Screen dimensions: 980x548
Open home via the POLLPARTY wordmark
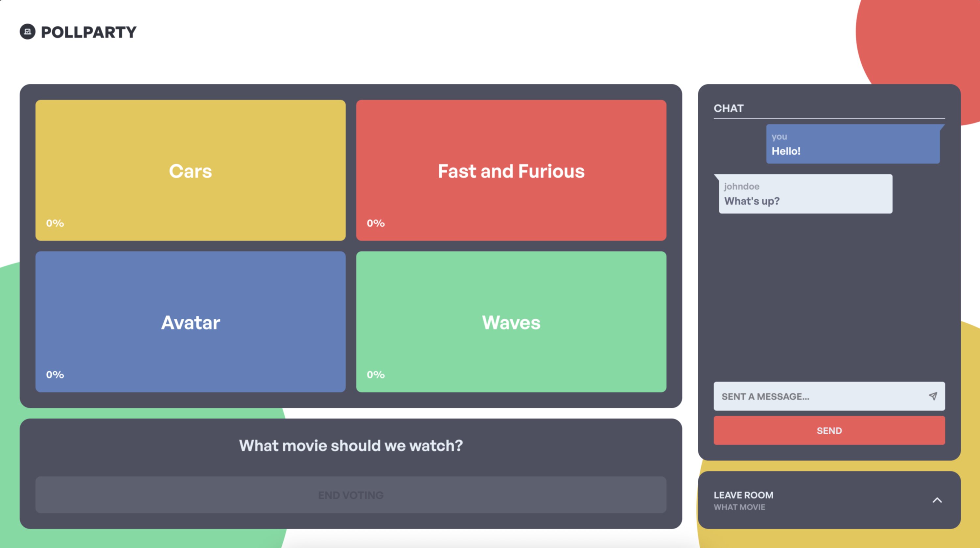[88, 32]
